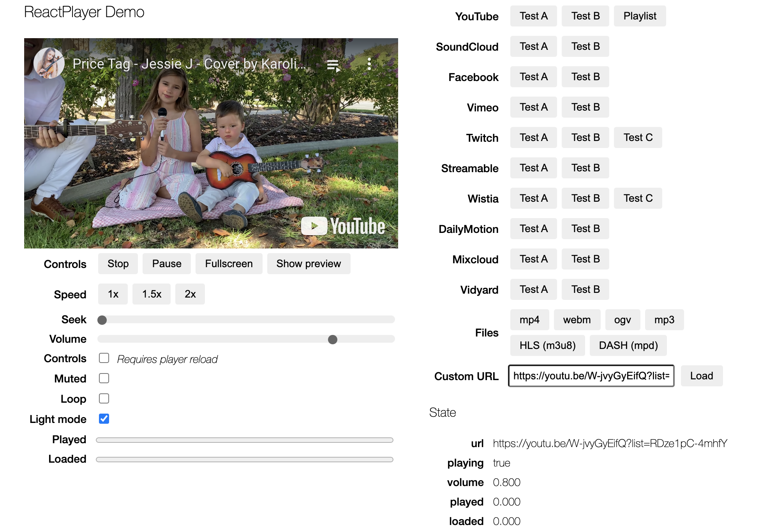Image resolution: width=783 pixels, height=532 pixels.
Task: Enable the Loop checkbox
Action: tap(104, 398)
